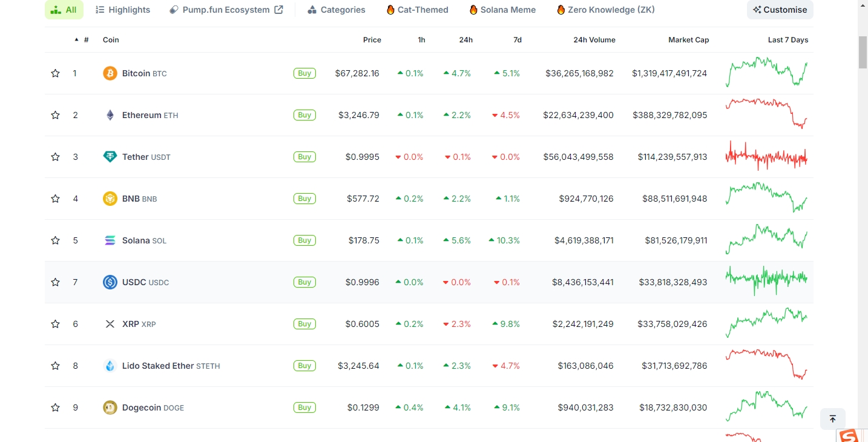
Task: Click the Ethereum diamond logo icon
Action: point(110,115)
